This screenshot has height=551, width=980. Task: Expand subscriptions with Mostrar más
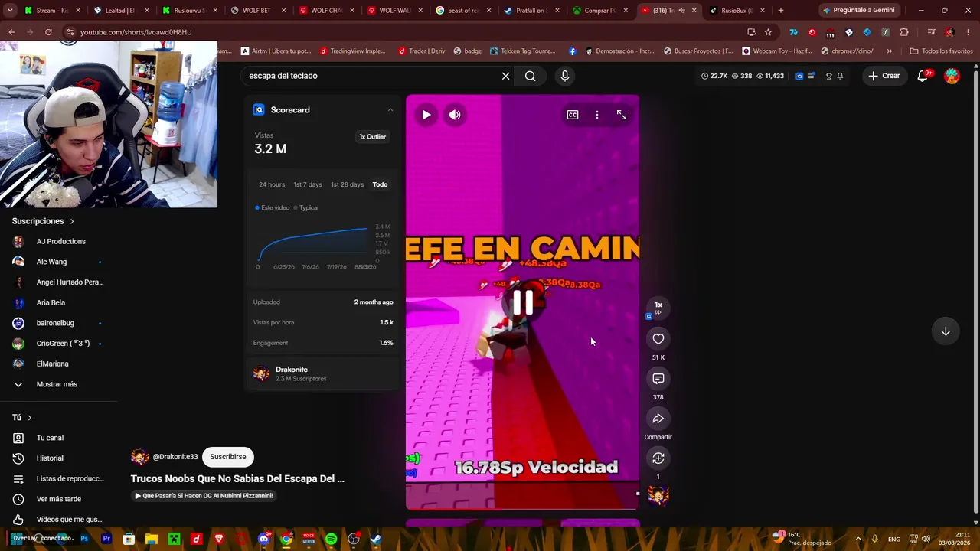[x=58, y=384]
